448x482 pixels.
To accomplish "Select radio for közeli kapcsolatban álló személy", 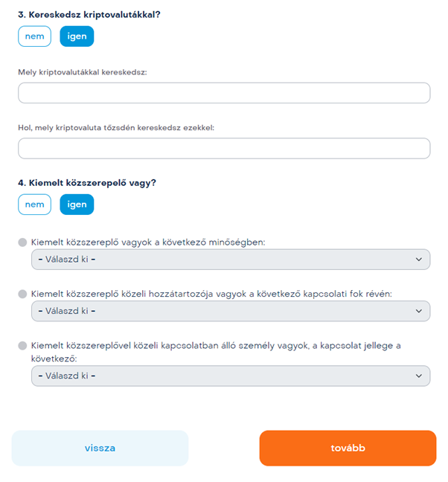I will click(x=22, y=346).
